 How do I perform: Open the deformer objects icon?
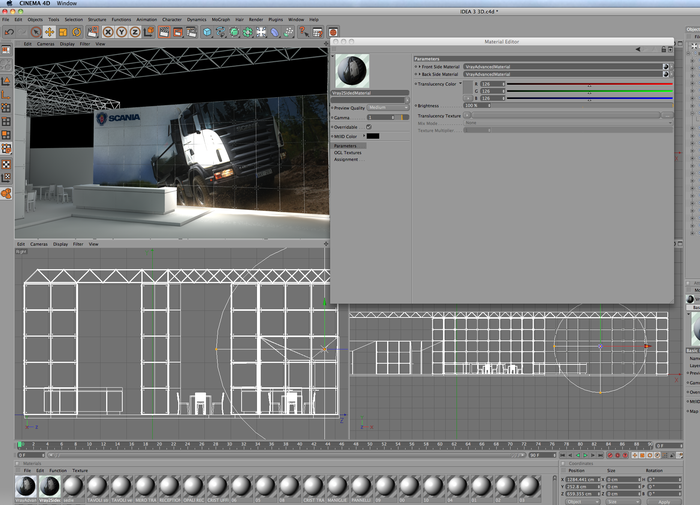[275, 32]
